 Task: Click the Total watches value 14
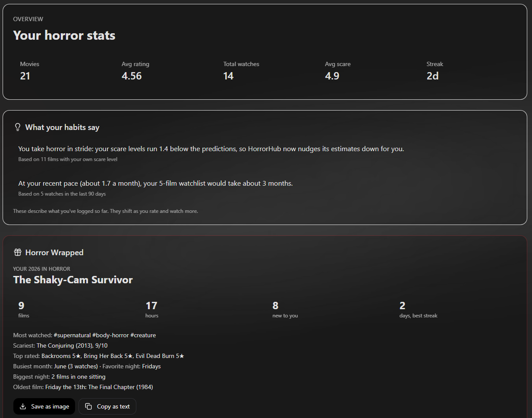pyautogui.click(x=228, y=76)
